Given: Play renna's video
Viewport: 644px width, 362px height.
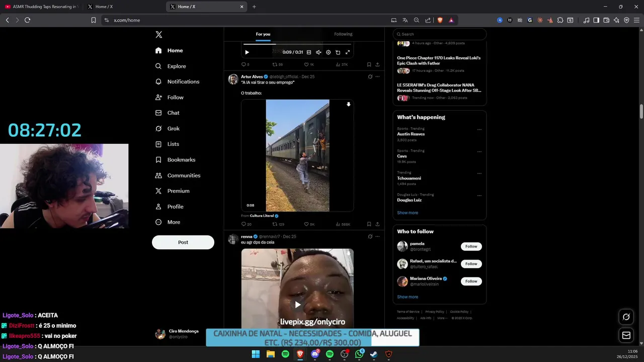Looking at the screenshot, I should click(297, 305).
